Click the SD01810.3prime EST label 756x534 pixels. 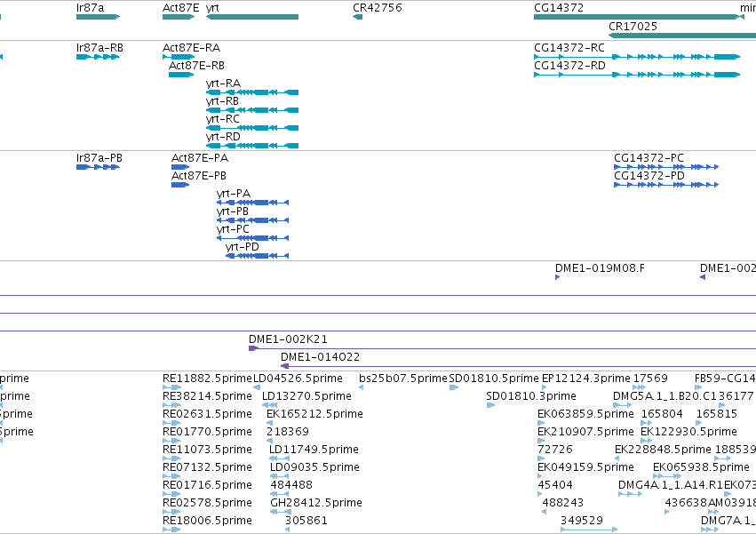[531, 396]
